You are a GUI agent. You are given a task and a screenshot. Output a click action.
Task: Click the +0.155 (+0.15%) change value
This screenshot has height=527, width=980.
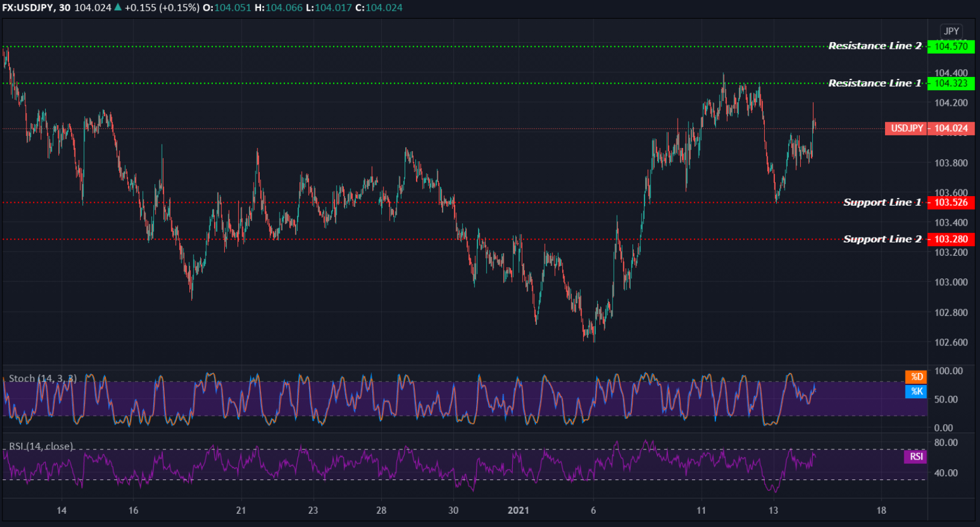pos(162,8)
